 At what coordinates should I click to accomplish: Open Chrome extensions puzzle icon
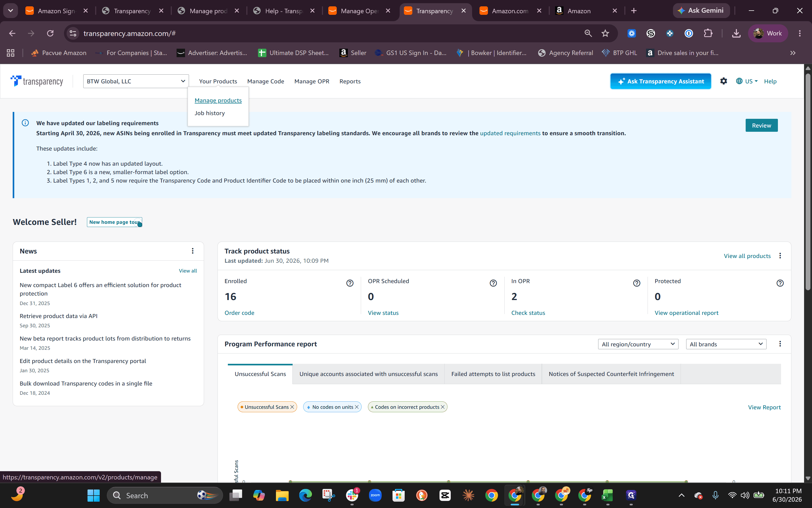pyautogui.click(x=708, y=33)
